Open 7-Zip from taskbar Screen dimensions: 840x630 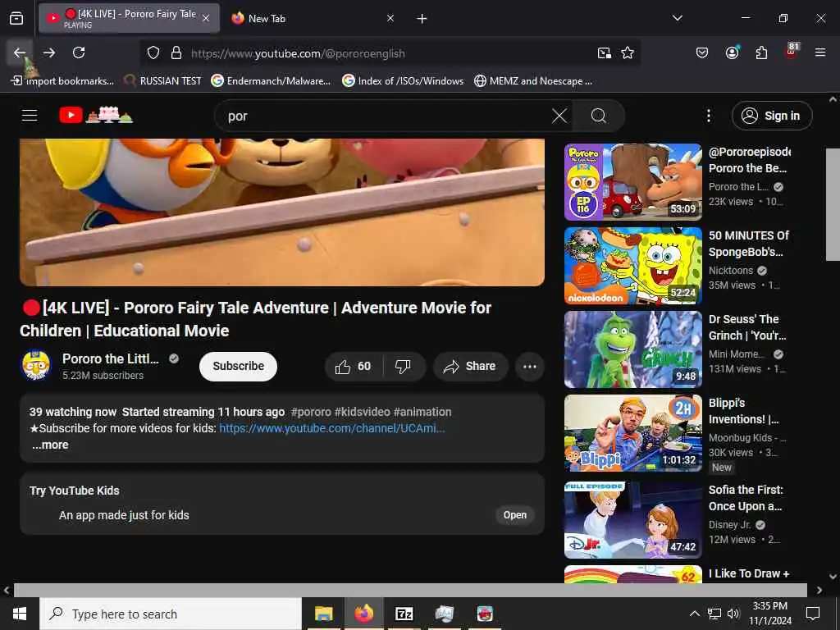[x=404, y=614]
